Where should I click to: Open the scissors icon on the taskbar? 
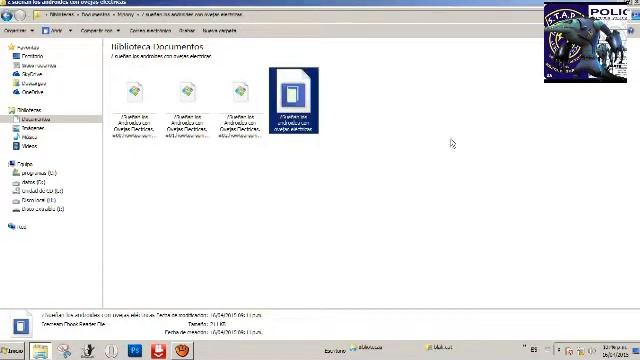(64, 351)
